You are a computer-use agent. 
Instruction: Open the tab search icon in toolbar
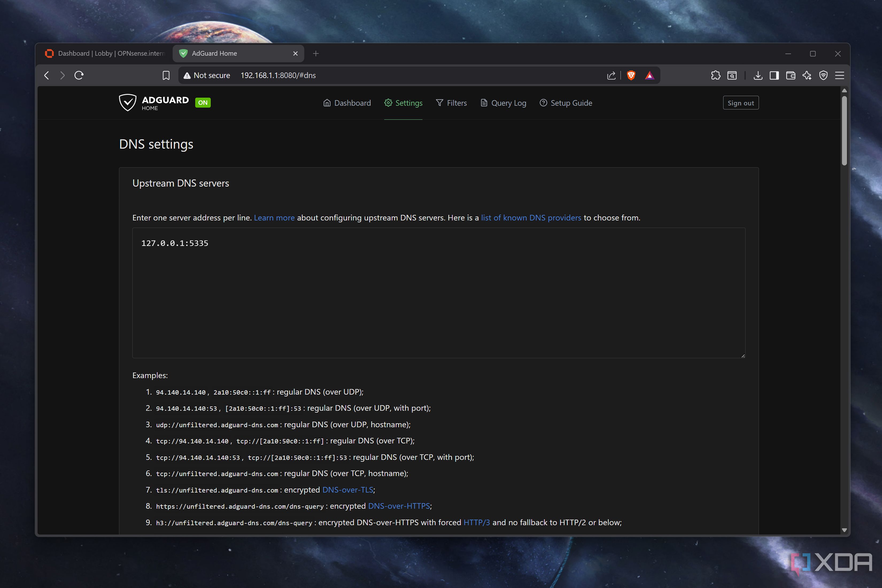[x=732, y=75]
